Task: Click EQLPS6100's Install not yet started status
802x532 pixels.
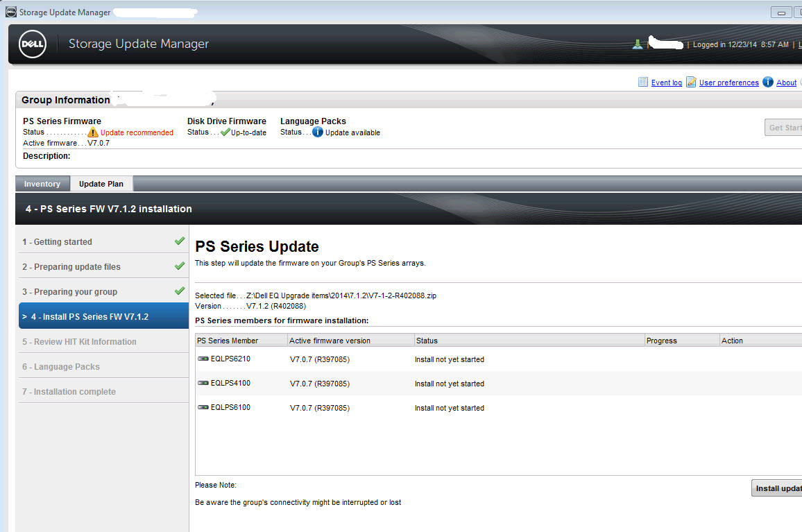Action: pos(449,409)
